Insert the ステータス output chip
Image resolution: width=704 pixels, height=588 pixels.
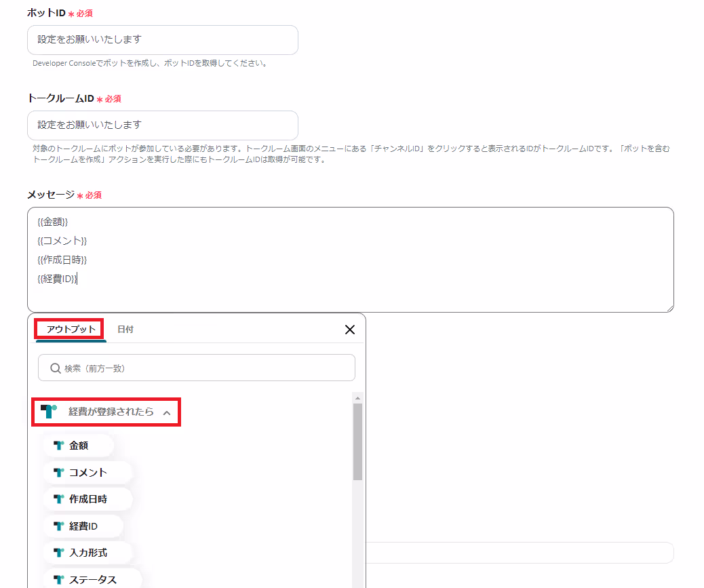tap(92, 580)
